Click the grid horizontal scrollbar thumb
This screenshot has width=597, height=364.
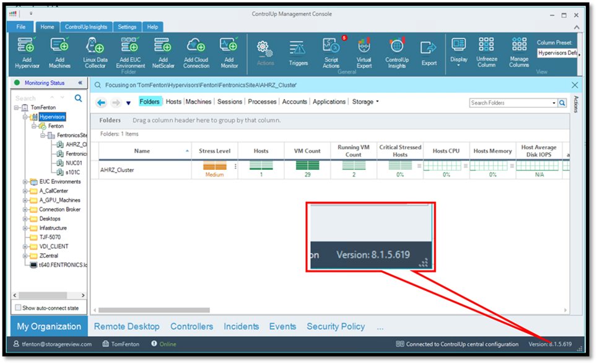point(154,310)
